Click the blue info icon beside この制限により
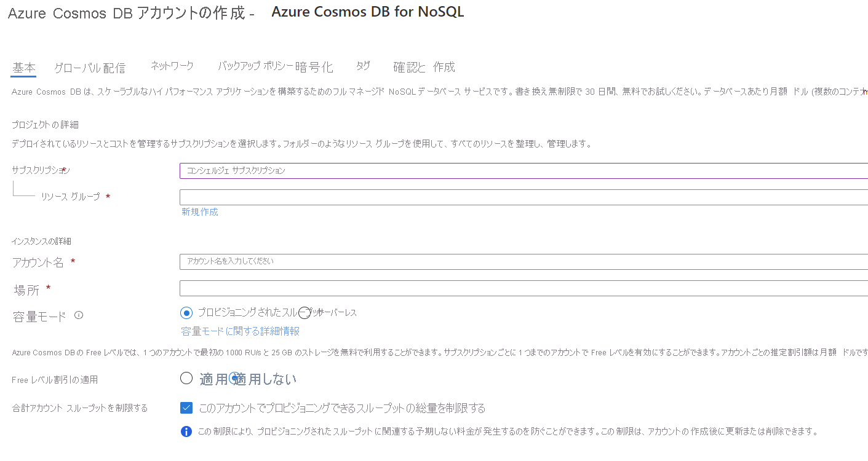This screenshot has height=461, width=868. pyautogui.click(x=186, y=431)
